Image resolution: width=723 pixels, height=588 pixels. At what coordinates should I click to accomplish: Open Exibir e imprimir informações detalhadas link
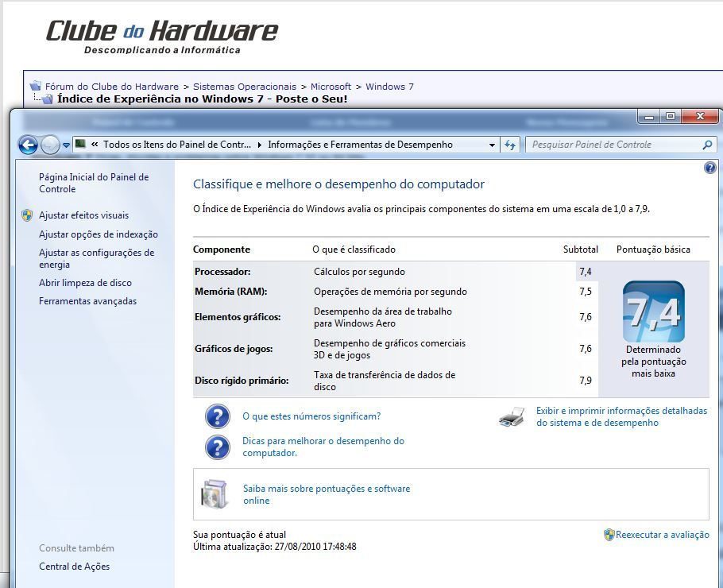pyautogui.click(x=621, y=416)
